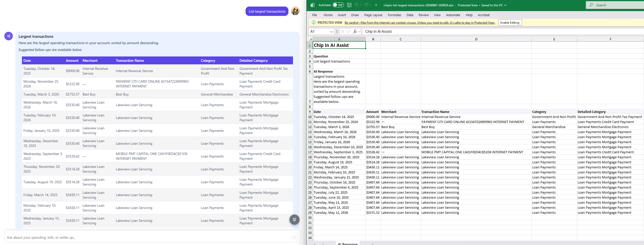Click the Excel app icon in title bar
The width and height of the screenshot is (644, 245).
[312, 5]
